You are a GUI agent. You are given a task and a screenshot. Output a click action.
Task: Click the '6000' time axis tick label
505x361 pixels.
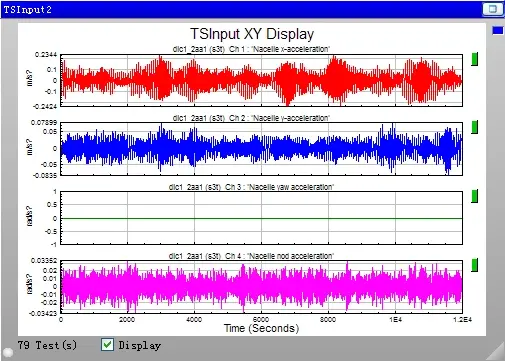(261, 319)
